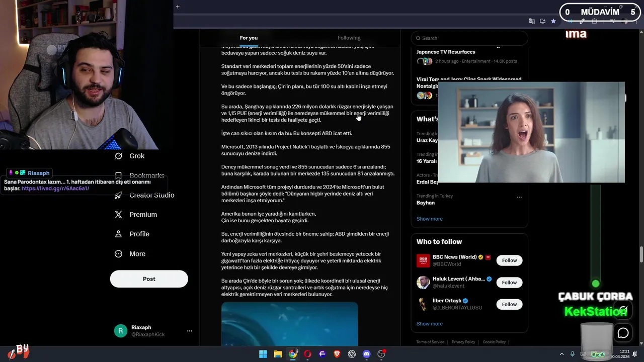Open İlber Ortaylı profile avatar
The height and width of the screenshot is (362, 644).
423,304
